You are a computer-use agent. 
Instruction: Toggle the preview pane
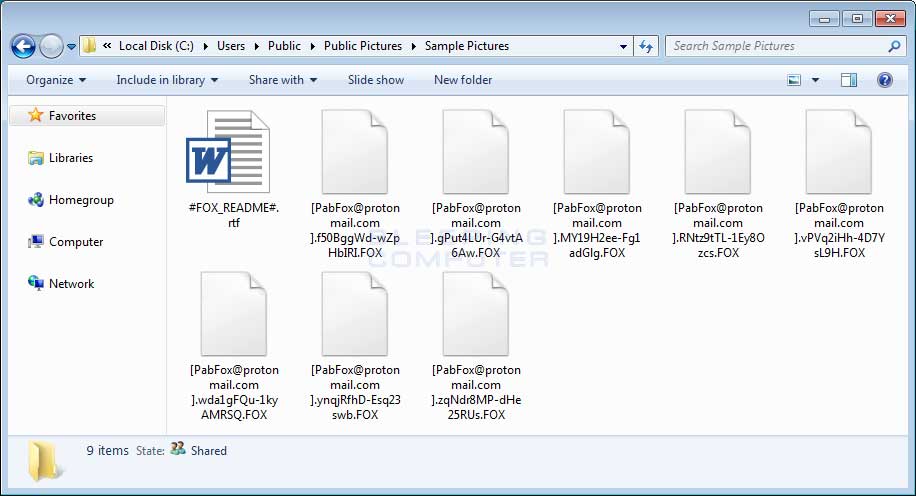click(x=849, y=80)
